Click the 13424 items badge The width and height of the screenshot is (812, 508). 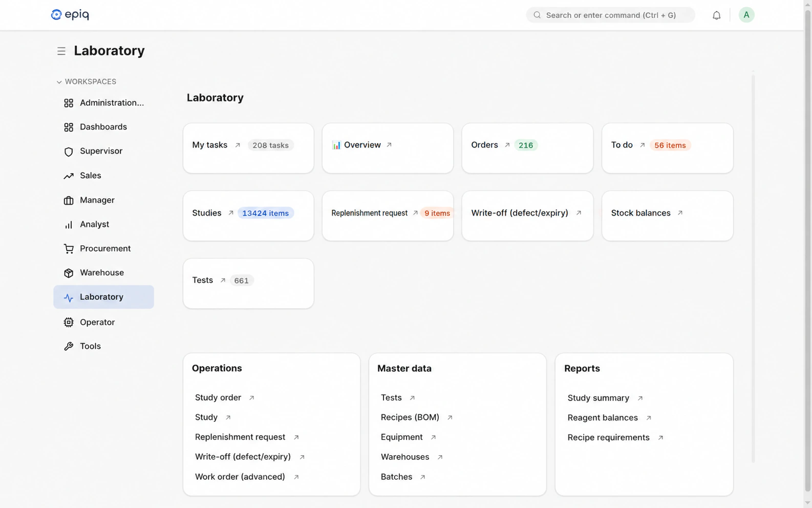265,213
